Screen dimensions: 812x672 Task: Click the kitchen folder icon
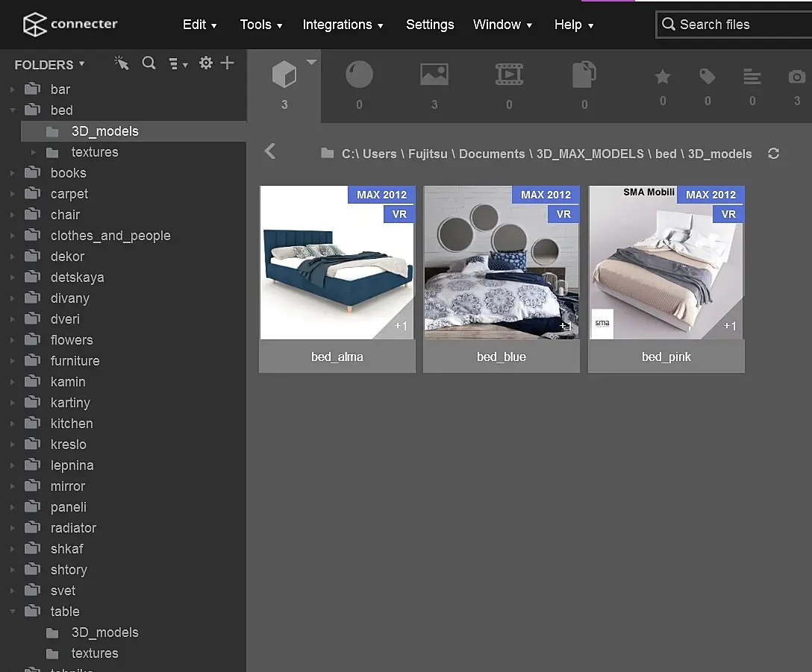click(x=33, y=423)
